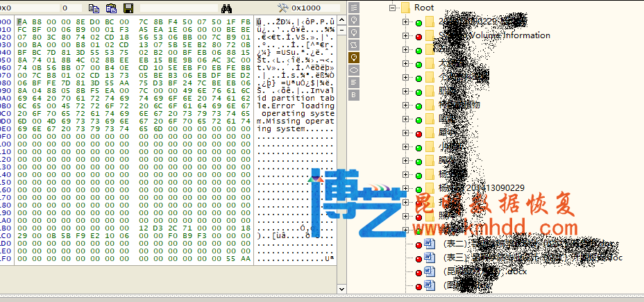This screenshot has height=302, width=644.
Task: Click green status dot beside 201413090229 folder
Action: 418,189
